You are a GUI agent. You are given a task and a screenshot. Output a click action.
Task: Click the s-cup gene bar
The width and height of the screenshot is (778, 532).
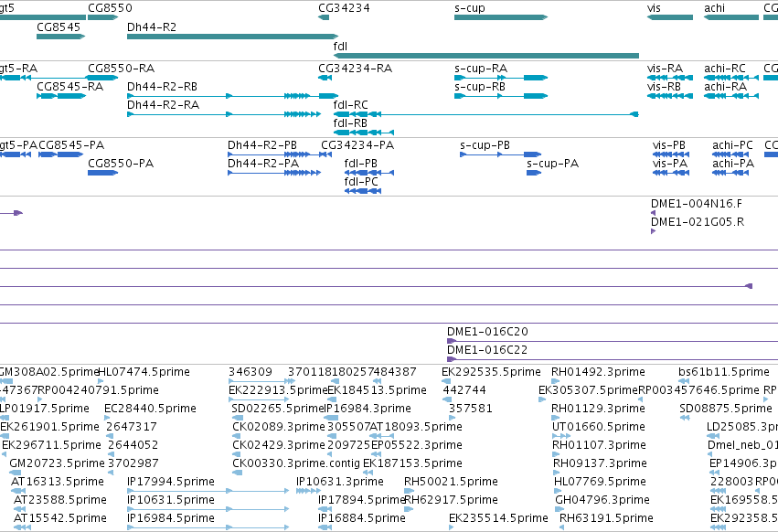click(501, 17)
